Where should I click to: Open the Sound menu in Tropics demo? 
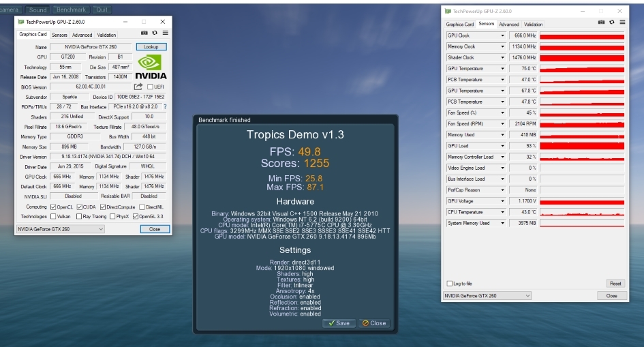37,10
